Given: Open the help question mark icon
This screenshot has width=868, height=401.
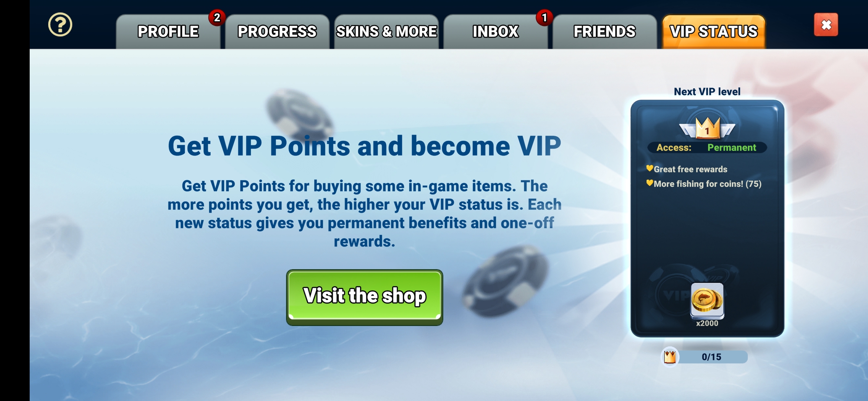Looking at the screenshot, I should click(x=60, y=25).
